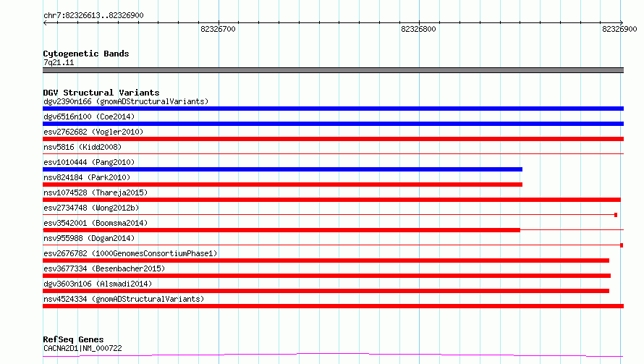This screenshot has height=364, width=644.
Task: Click the chr7:82326613..82326900 coordinate label
Action: [93, 15]
